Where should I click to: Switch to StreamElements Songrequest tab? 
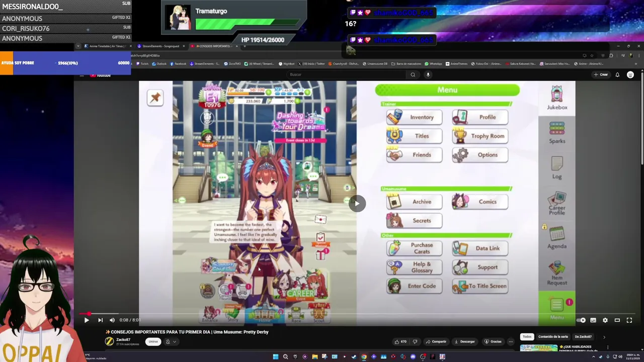[160, 46]
